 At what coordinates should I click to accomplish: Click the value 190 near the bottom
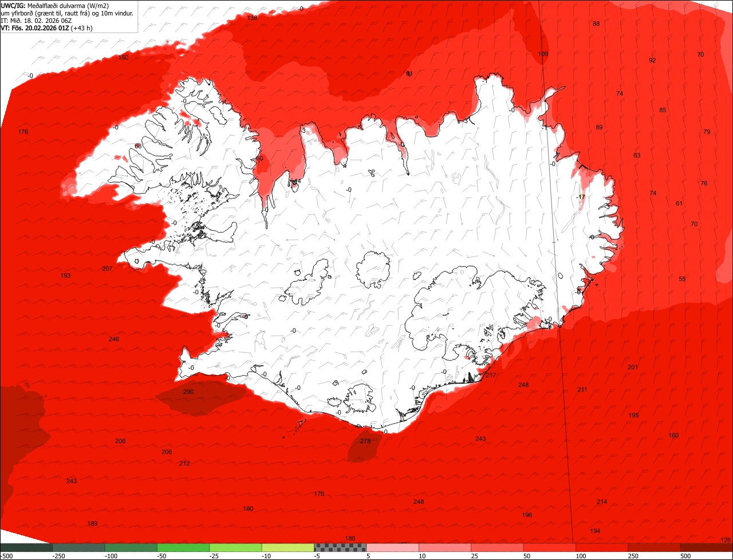click(x=248, y=508)
